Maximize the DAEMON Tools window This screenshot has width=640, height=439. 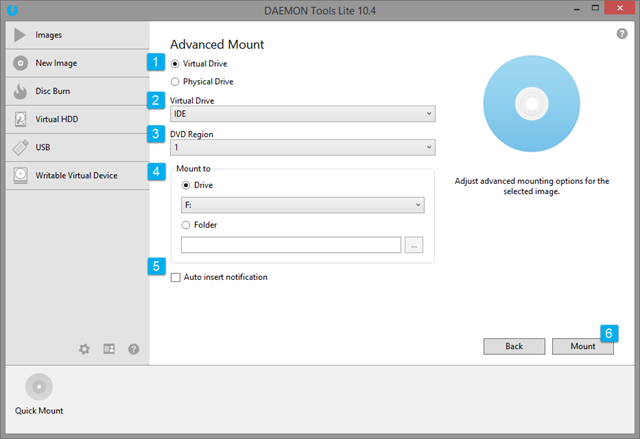(x=596, y=9)
